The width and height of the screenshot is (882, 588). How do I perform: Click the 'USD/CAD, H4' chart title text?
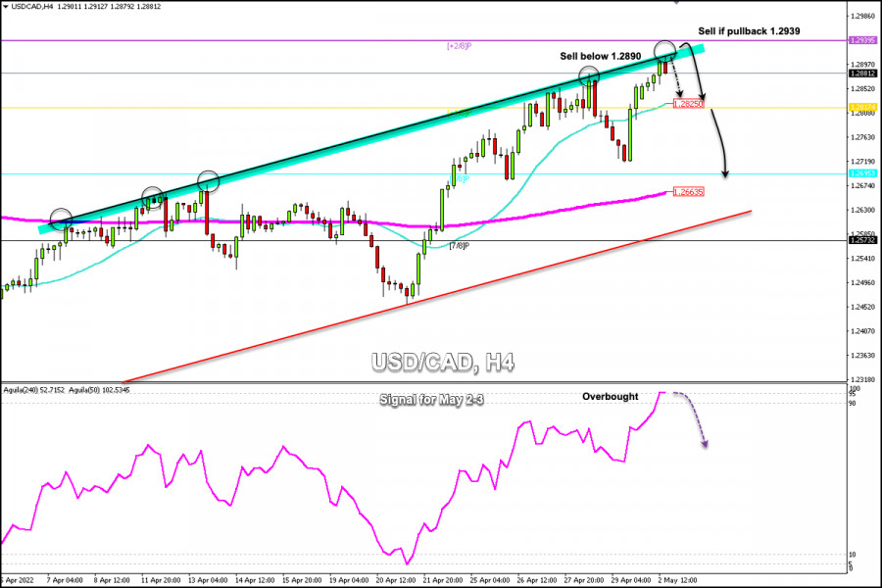coord(443,363)
